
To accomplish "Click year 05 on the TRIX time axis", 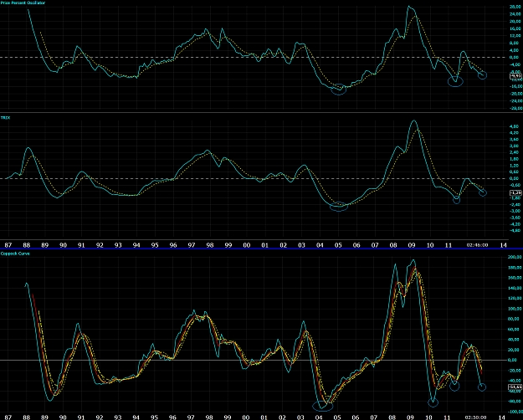I will point(338,245).
